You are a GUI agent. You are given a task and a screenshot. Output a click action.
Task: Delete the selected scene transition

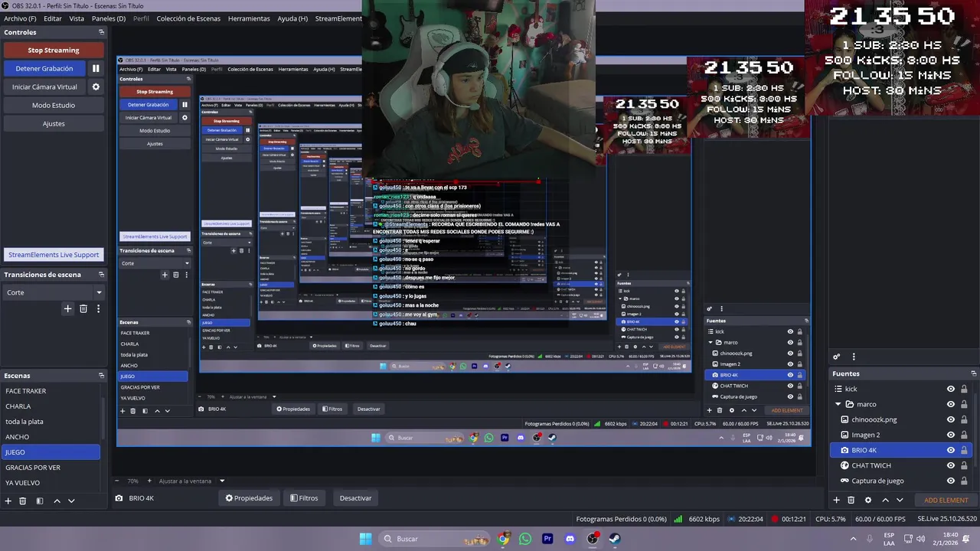tap(83, 308)
